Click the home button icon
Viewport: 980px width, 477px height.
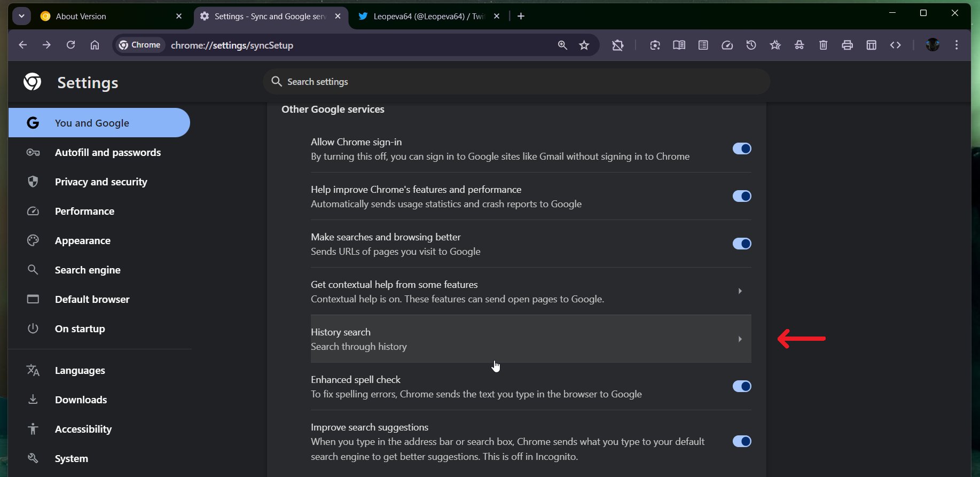click(x=95, y=45)
